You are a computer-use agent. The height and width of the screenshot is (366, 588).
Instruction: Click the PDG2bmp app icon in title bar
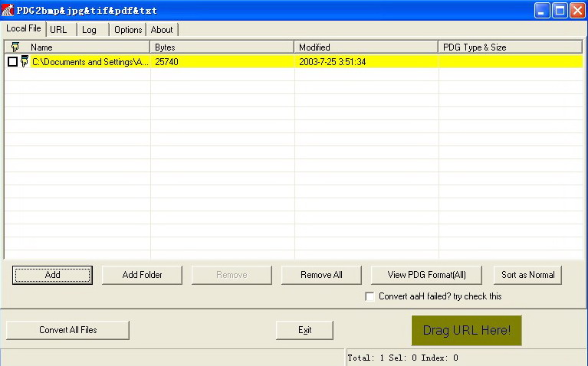pos(9,11)
